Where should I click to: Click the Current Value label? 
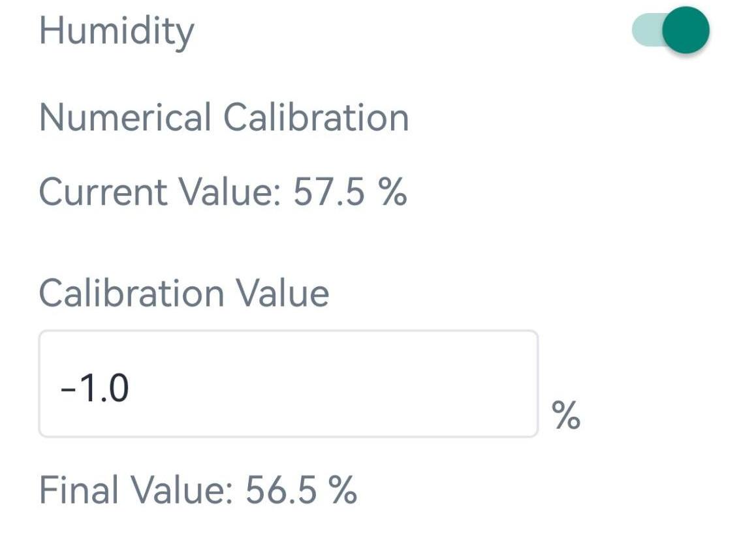(x=160, y=193)
